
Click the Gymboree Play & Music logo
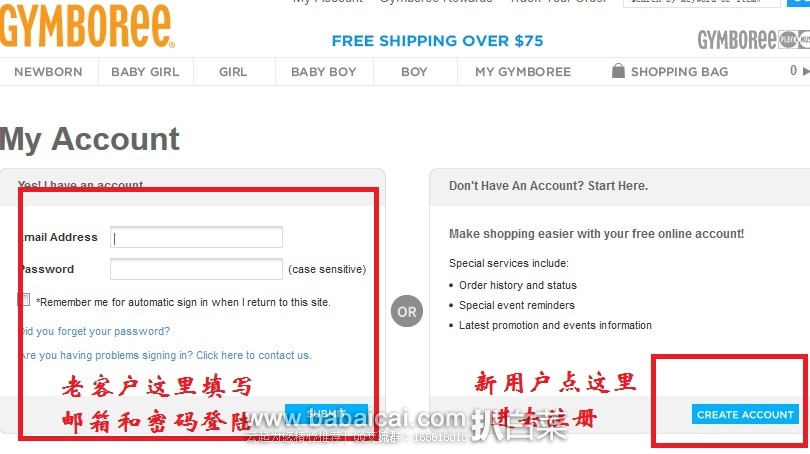(754, 39)
